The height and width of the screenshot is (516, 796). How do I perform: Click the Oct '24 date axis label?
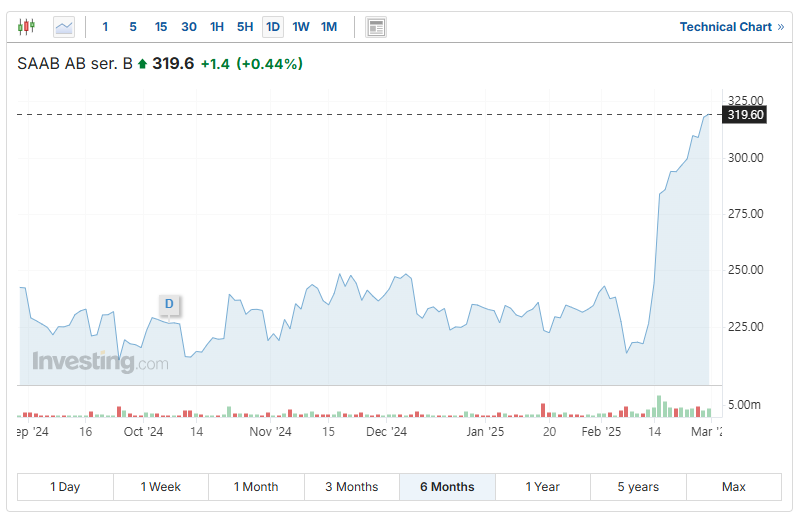(x=143, y=432)
